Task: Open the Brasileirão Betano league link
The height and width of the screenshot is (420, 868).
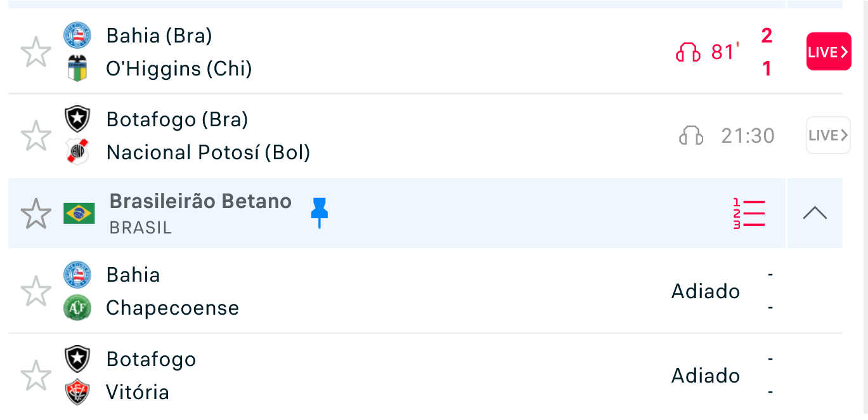Action: point(200,202)
